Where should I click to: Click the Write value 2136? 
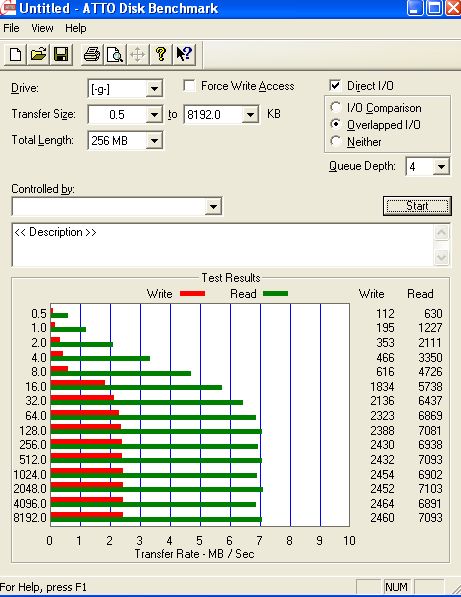click(x=382, y=401)
